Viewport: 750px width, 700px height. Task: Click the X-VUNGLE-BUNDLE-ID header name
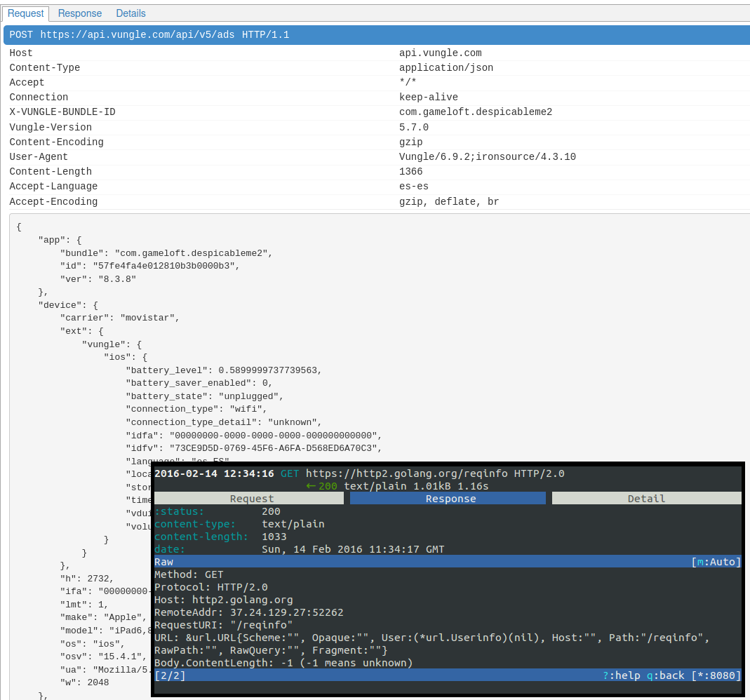click(x=62, y=112)
